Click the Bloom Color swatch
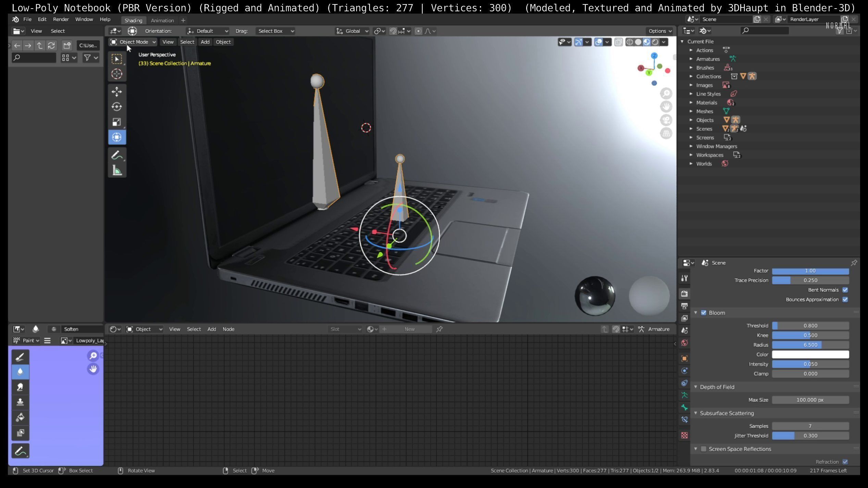 click(x=810, y=354)
